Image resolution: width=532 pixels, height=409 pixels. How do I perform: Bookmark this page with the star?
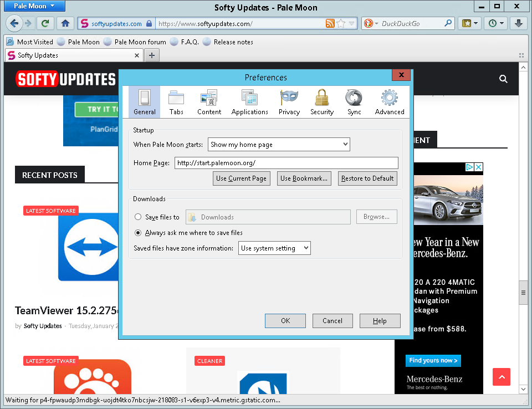[341, 23]
